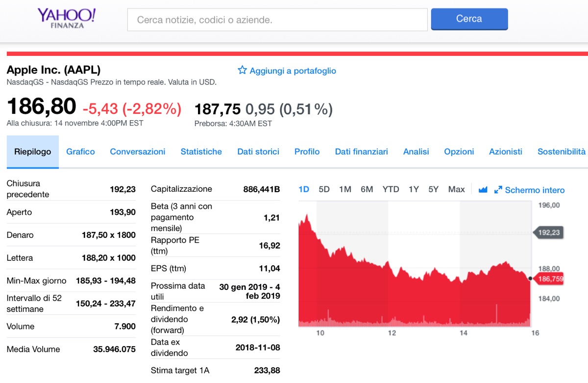Click the 186,759 current price label on chart

(x=550, y=279)
